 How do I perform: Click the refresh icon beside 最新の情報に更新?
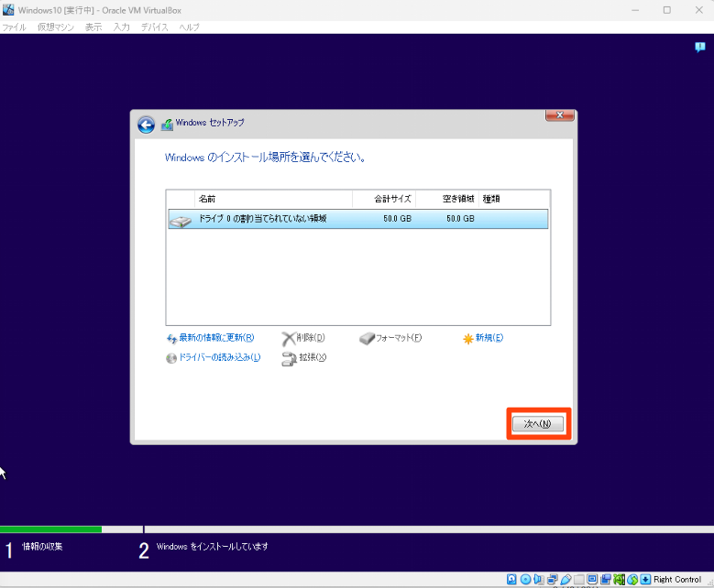(x=171, y=339)
